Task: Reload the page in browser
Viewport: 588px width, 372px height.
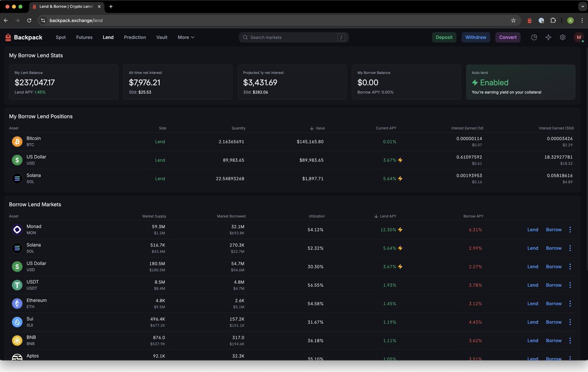Action: pyautogui.click(x=29, y=21)
